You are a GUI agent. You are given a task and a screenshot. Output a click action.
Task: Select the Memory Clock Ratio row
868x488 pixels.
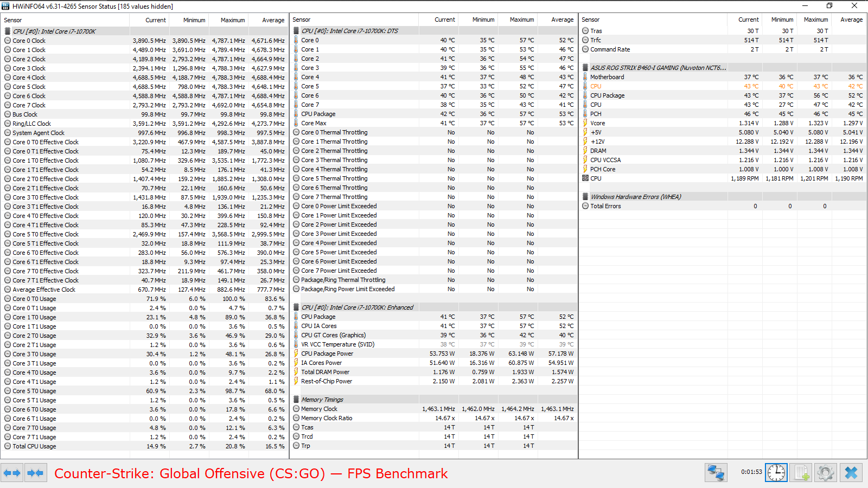pos(434,418)
